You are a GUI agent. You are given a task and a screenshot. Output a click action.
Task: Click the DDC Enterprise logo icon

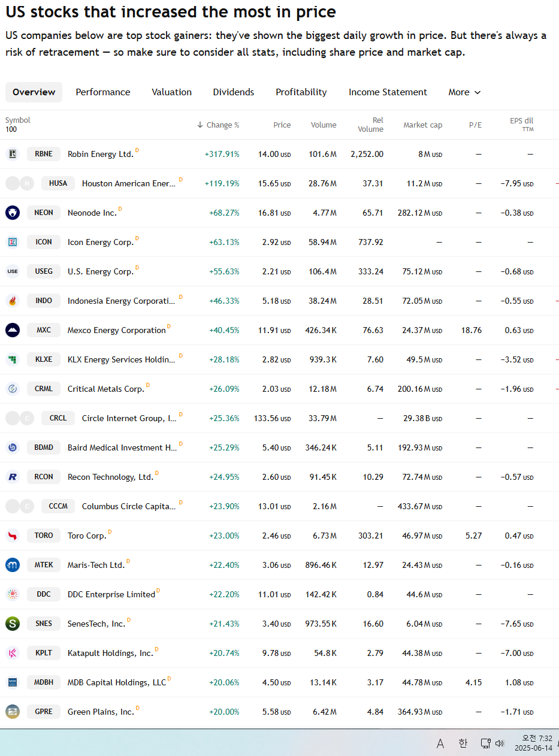[x=13, y=594]
